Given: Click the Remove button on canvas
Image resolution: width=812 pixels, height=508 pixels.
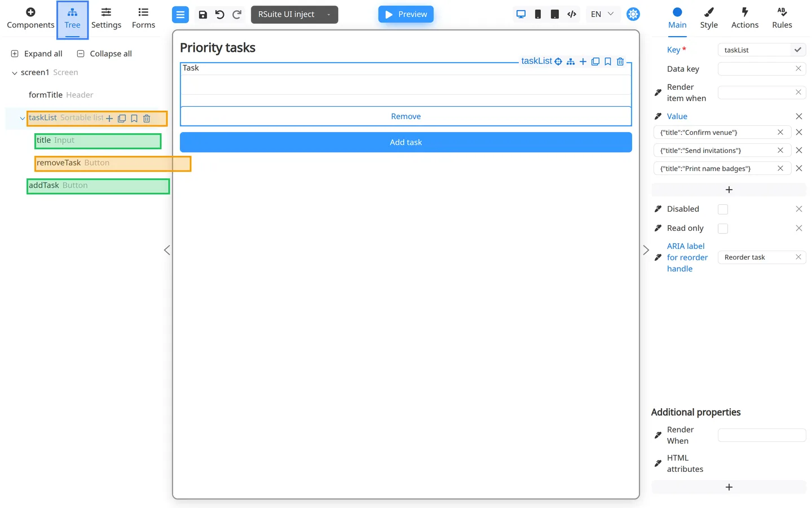Looking at the screenshot, I should coord(406,116).
